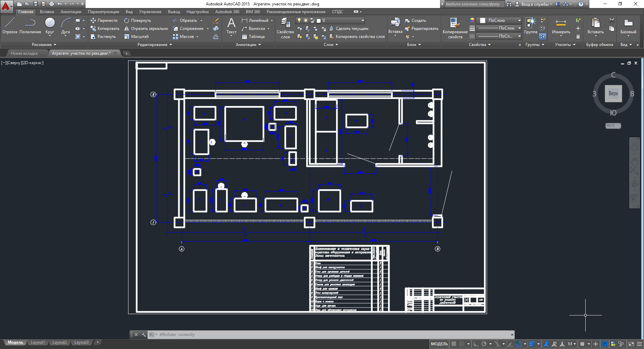Toggle lineweight display in status bar

pyautogui.click(x=532, y=344)
